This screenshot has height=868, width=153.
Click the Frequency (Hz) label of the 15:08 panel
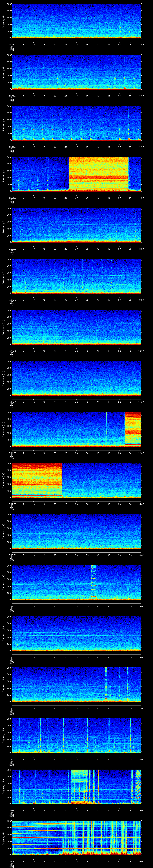click(3, 276)
